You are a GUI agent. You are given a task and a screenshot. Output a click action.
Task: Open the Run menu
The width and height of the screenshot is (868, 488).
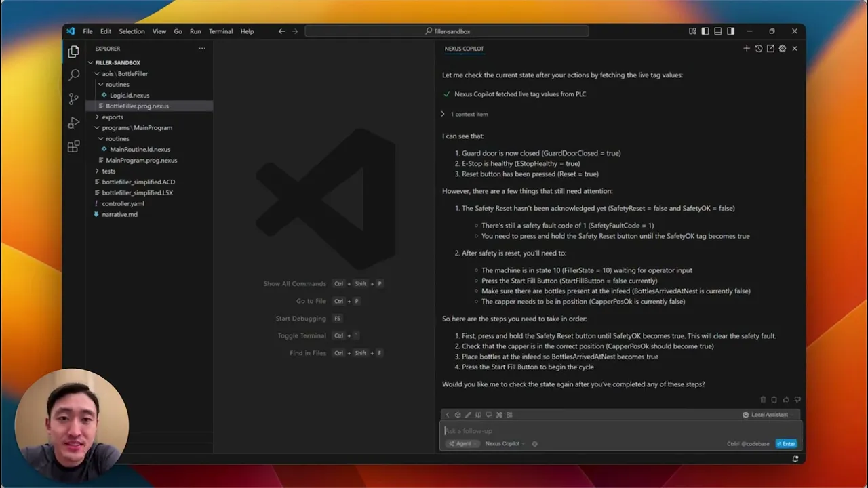(x=195, y=31)
